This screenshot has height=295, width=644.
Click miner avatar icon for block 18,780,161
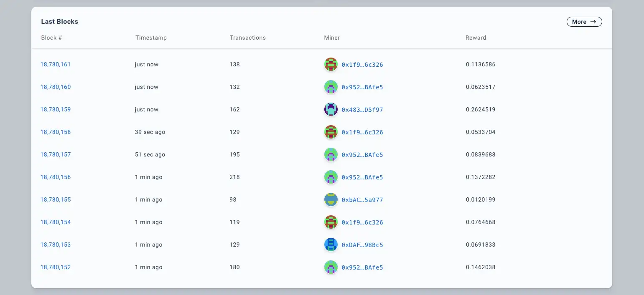pyautogui.click(x=331, y=64)
